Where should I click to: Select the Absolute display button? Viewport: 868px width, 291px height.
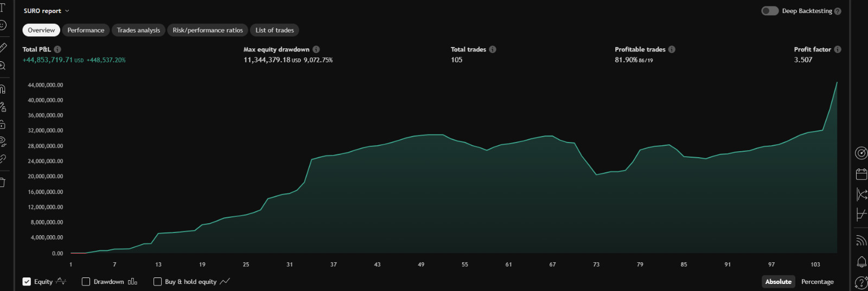[x=778, y=282]
